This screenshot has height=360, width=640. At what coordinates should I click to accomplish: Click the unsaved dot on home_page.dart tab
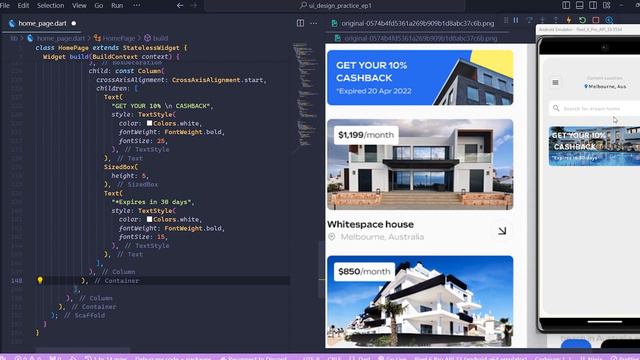point(74,23)
